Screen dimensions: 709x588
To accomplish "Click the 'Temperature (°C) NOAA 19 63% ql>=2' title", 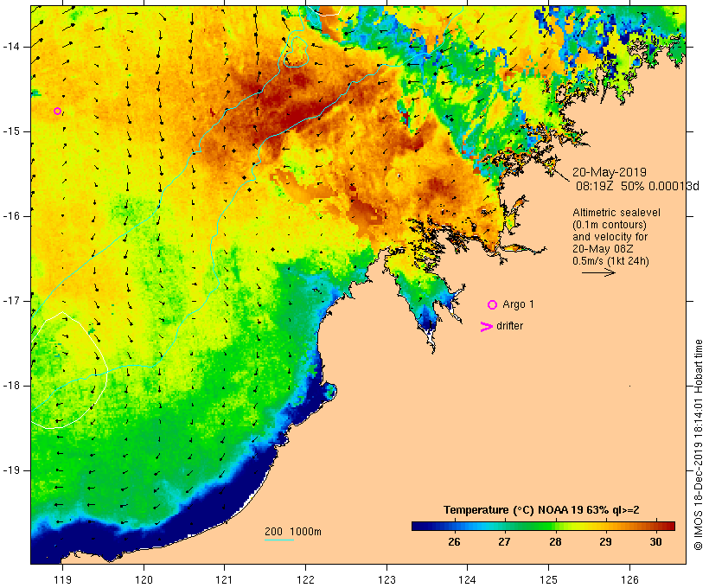I will pos(541,510).
